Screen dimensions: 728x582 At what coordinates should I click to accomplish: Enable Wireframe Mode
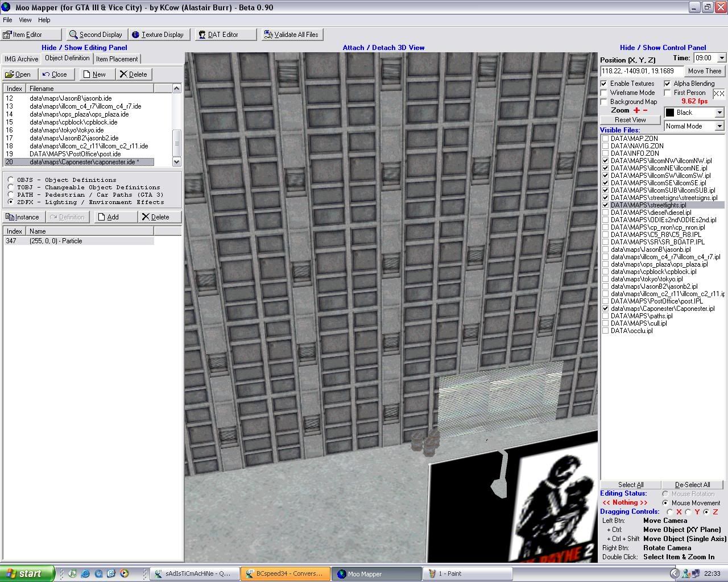604,92
